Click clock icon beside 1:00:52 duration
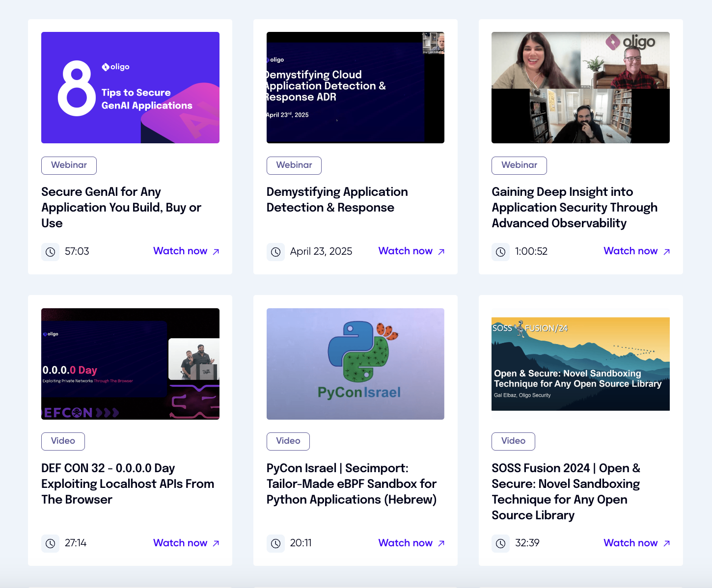Screen dimensions: 712x588 pyautogui.click(x=500, y=252)
